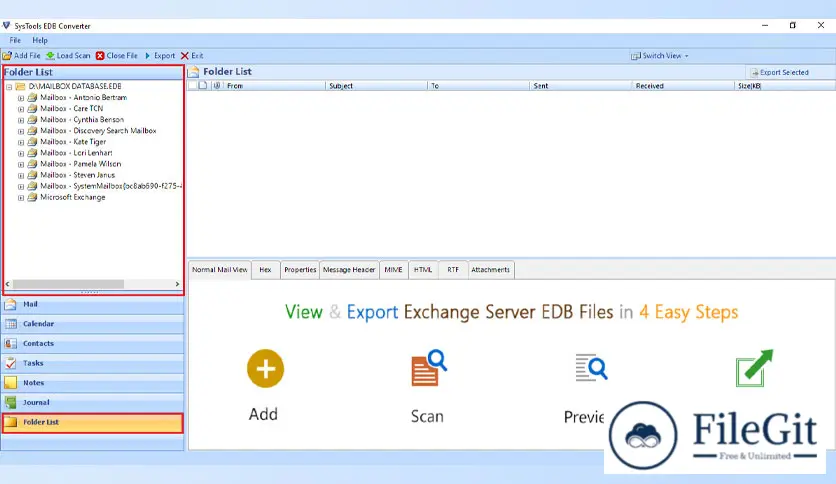This screenshot has height=484, width=836.
Task: Expand Mailbox - Steven Janus node
Action: click(x=21, y=175)
